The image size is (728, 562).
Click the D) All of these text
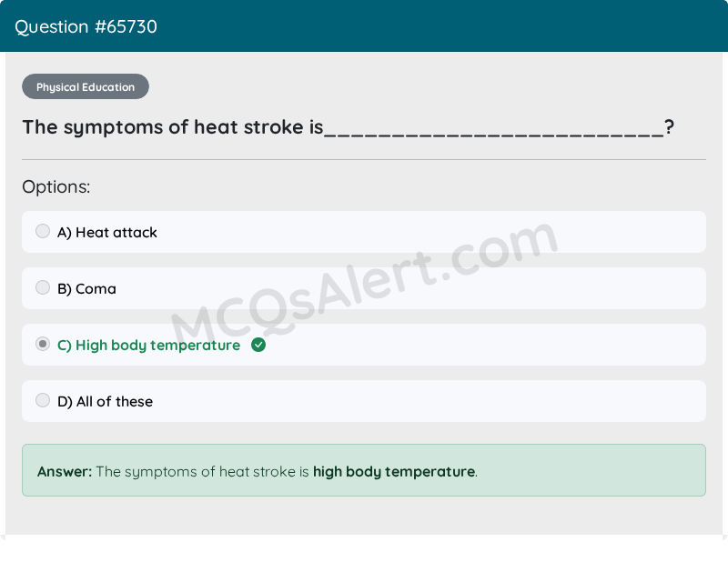(x=105, y=401)
